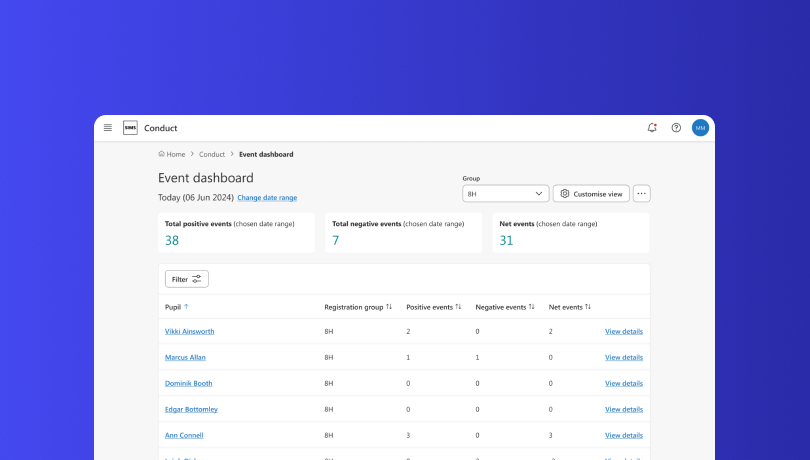This screenshot has width=810, height=460.
Task: Open the hamburger navigation menu
Action: point(108,128)
